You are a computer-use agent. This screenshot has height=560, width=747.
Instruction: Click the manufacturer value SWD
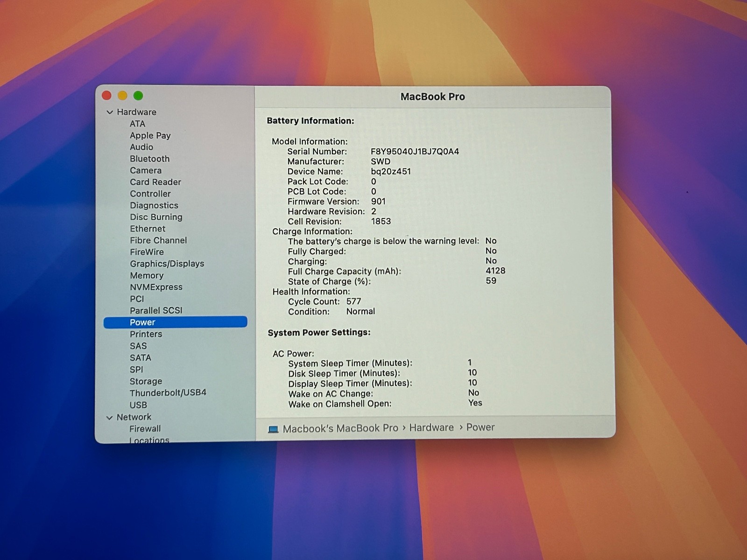pos(381,161)
